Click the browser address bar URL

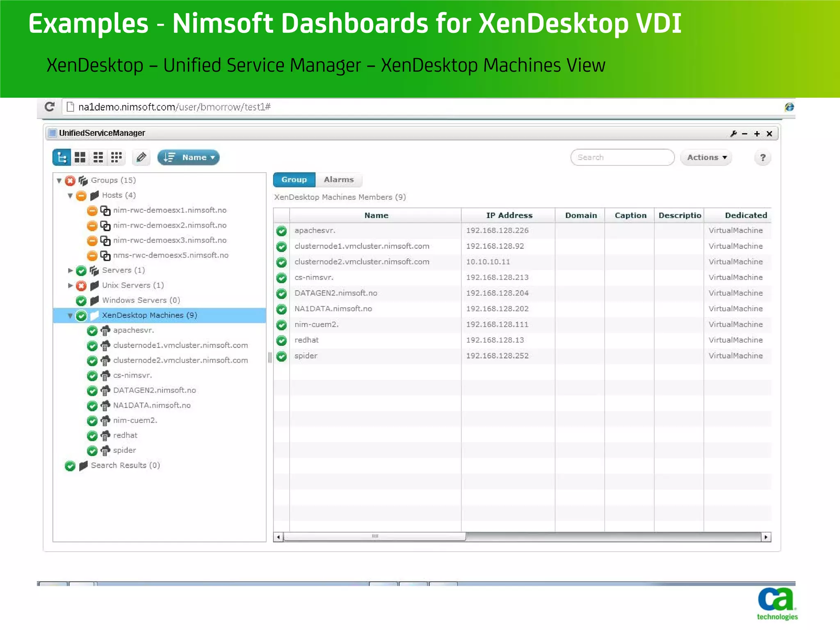coord(174,107)
